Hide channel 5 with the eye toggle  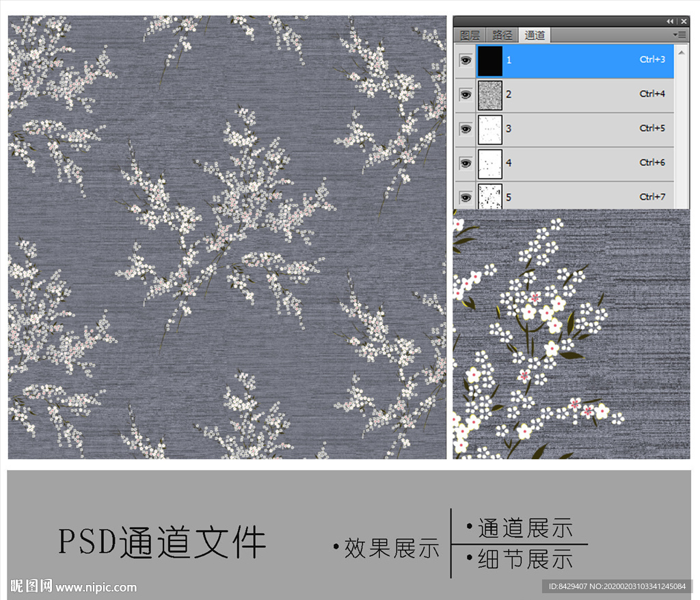[466, 197]
